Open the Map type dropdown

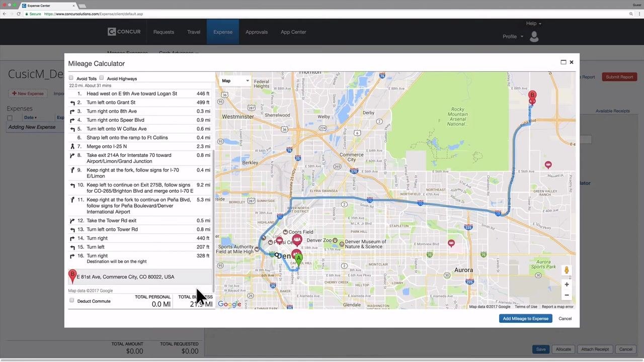tap(235, 81)
